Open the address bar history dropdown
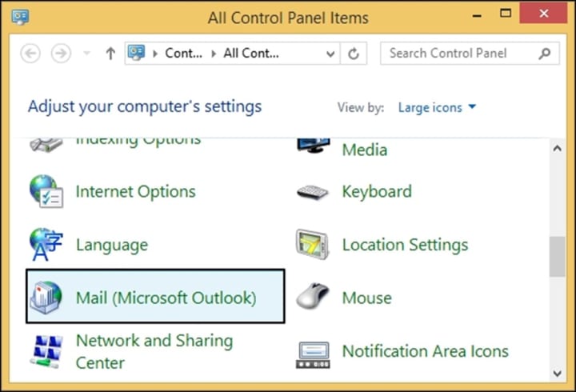576x392 pixels. (x=330, y=54)
